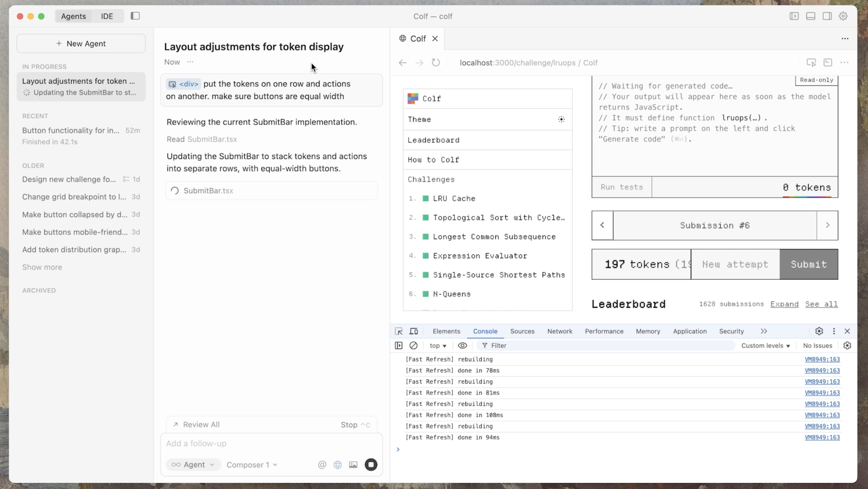
Task: Click the See all leaderboard link
Action: pyautogui.click(x=821, y=304)
